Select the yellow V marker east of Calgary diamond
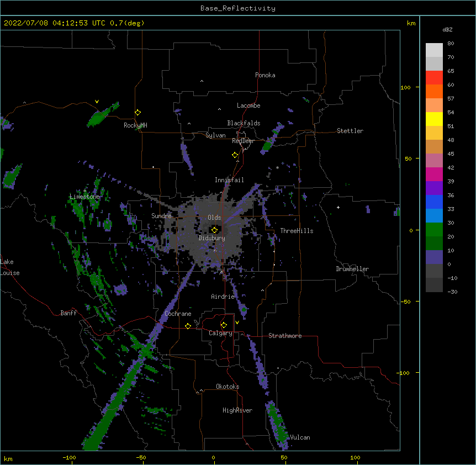This screenshot has height=465, width=476. pyautogui.click(x=237, y=323)
